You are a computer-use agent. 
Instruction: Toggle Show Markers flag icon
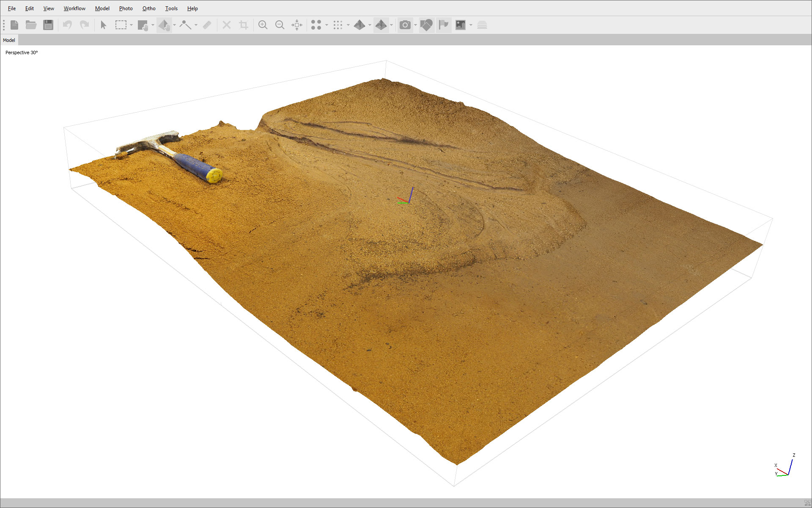click(x=443, y=25)
